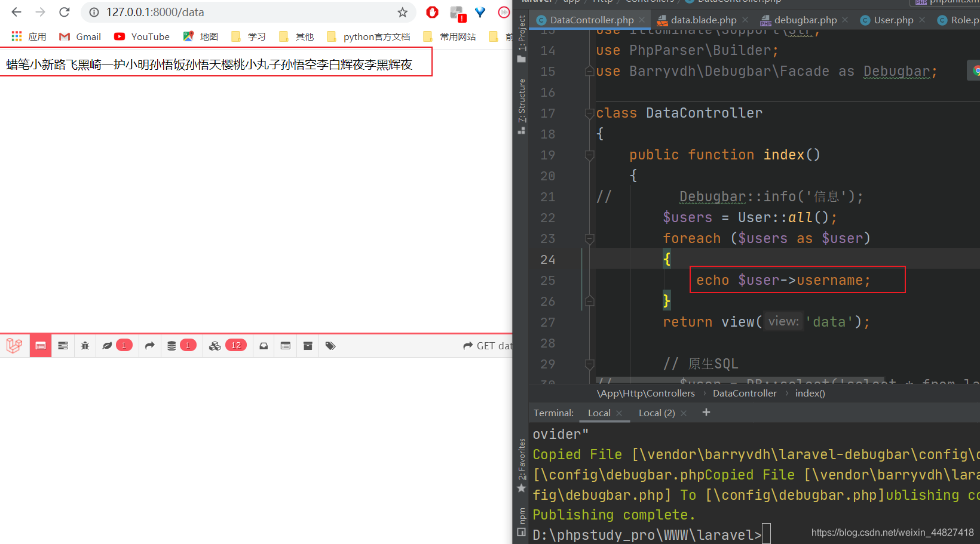The width and height of the screenshot is (980, 544).
Task: Open the Apps bookmark shortcut
Action: point(29,36)
